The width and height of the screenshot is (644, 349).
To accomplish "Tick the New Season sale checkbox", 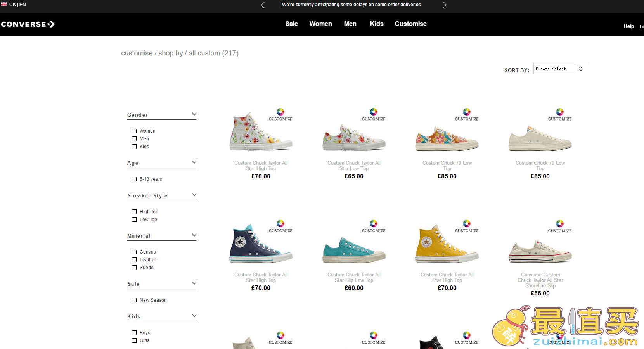I will [x=134, y=300].
